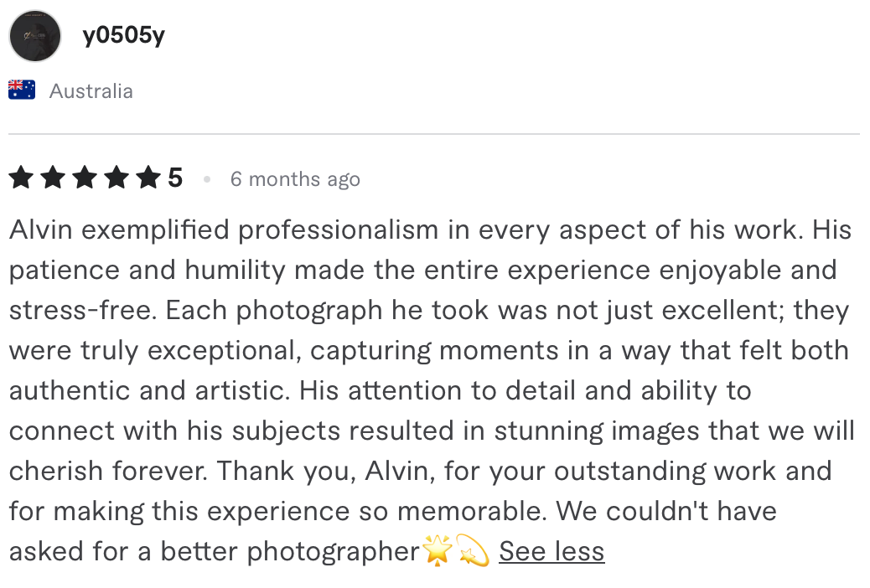Click the dot separator beside the rating
This screenshot has width=870, height=588.
coord(207,179)
